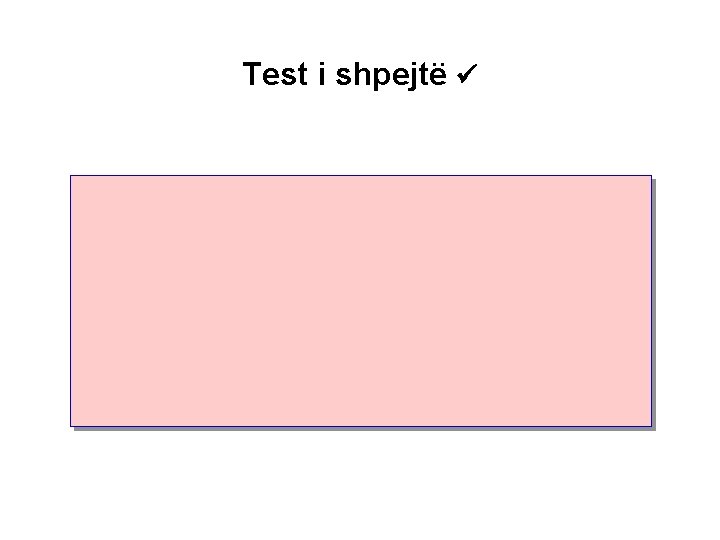Pick the pink fill color of the box
This screenshot has height=540, width=720.
[361, 301]
